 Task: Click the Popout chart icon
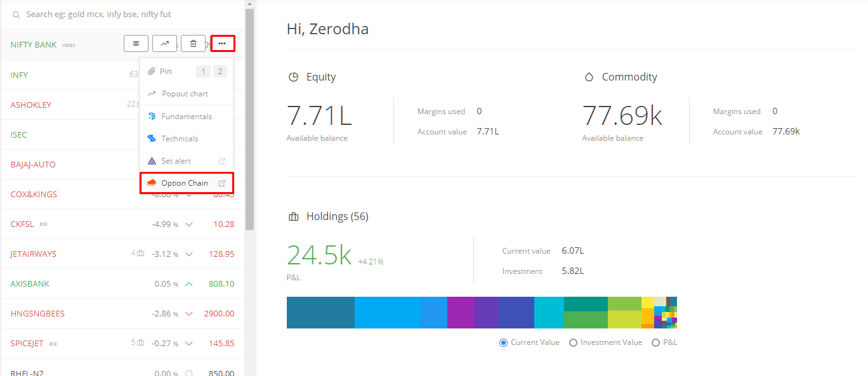(152, 94)
